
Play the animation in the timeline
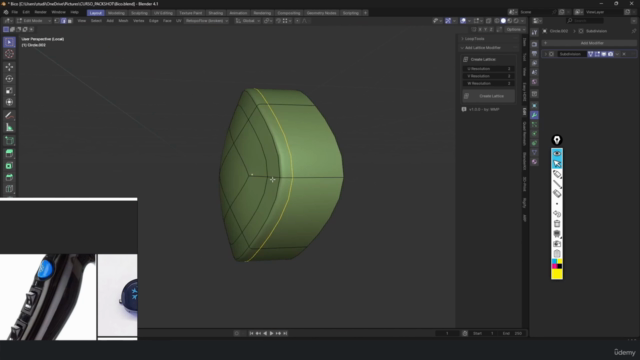(271, 333)
